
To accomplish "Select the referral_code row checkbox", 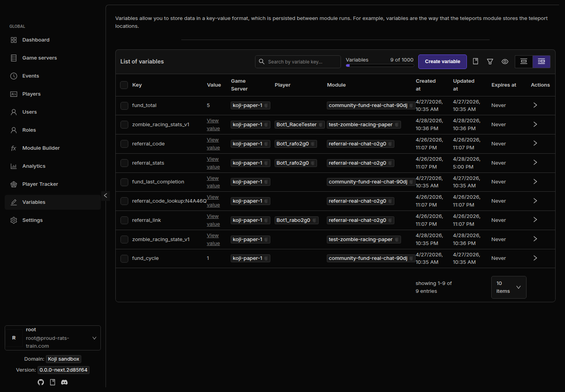I will tap(124, 144).
